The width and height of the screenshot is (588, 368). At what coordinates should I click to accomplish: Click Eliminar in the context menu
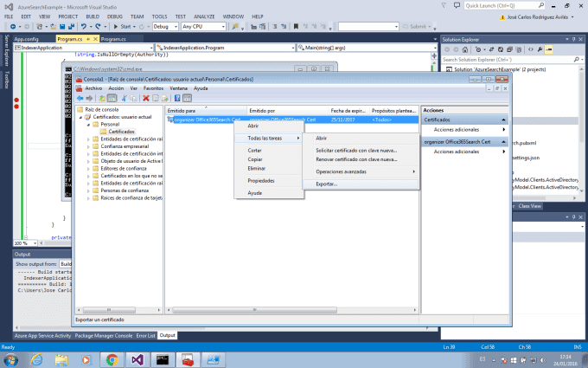[x=269, y=169]
